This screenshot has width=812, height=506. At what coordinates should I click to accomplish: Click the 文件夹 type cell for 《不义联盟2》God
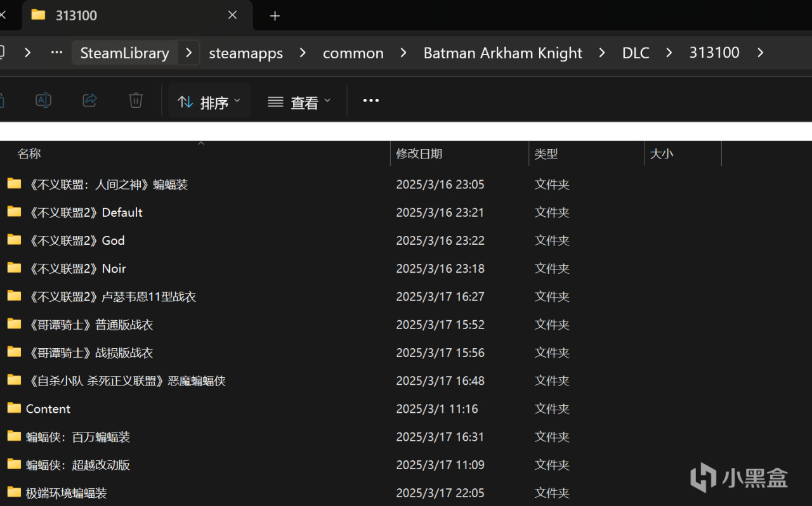click(552, 240)
